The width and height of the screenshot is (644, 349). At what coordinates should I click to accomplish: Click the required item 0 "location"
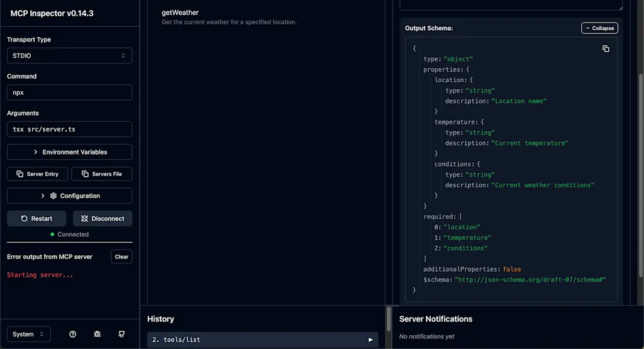click(x=462, y=228)
